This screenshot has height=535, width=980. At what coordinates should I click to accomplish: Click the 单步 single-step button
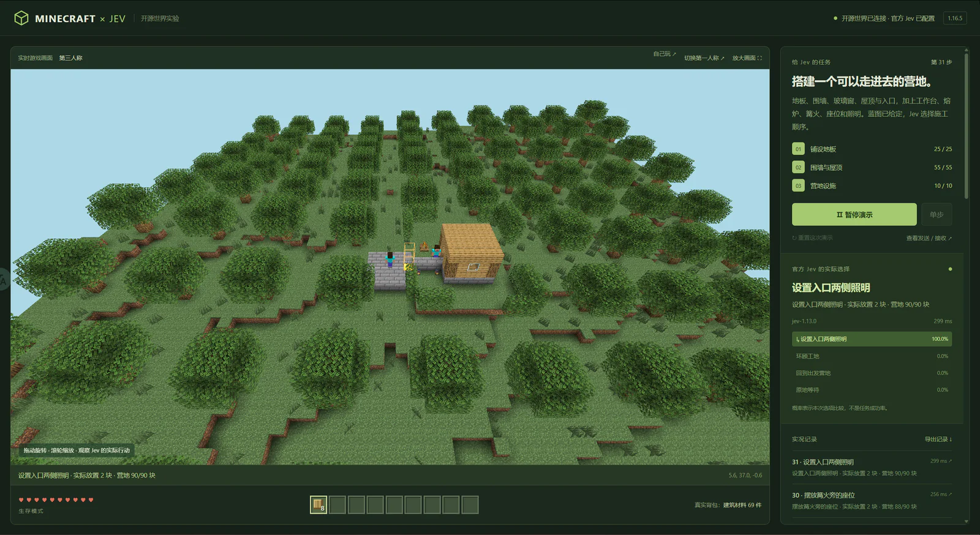pos(937,214)
